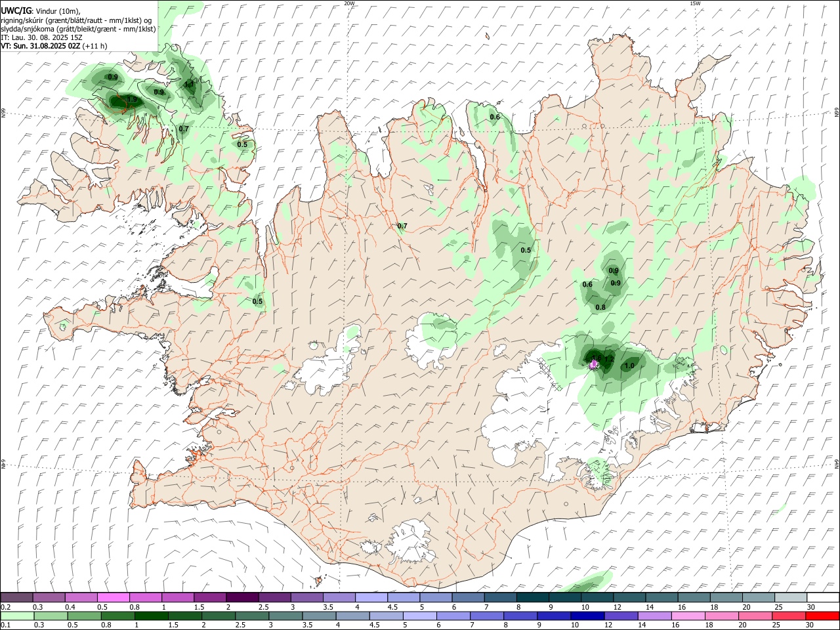
Task: Click the pale green 0.1 rain legend swatch
Action: (16, 616)
